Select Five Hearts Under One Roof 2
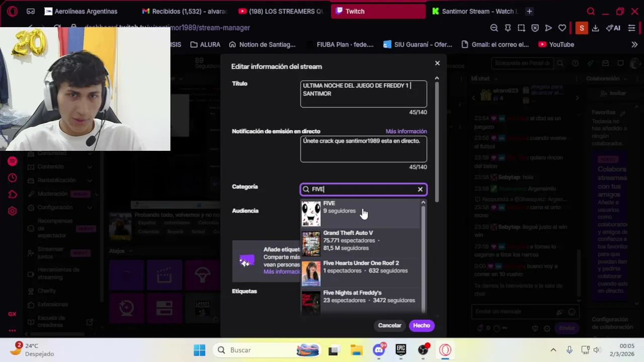 [360, 273]
